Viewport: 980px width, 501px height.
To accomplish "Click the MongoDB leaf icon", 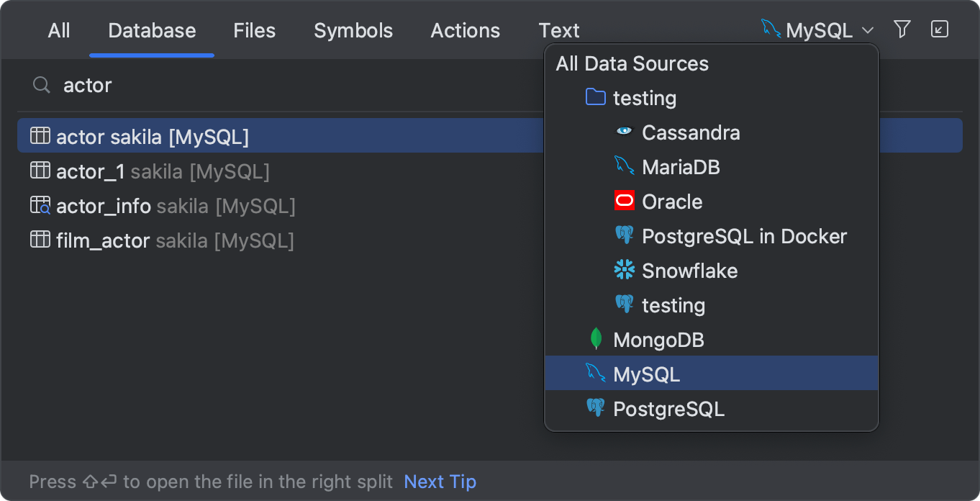I will point(596,338).
